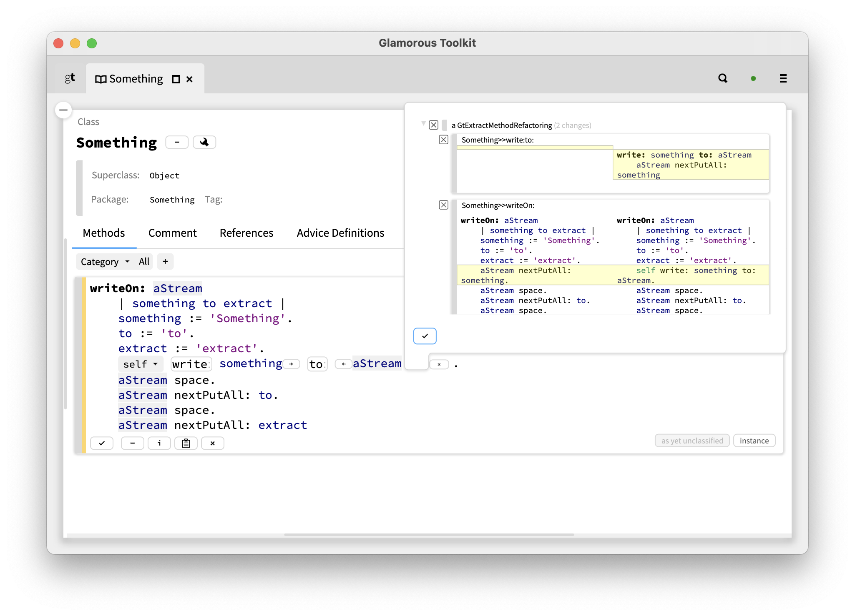Save method with checkmark button below the code

102,443
